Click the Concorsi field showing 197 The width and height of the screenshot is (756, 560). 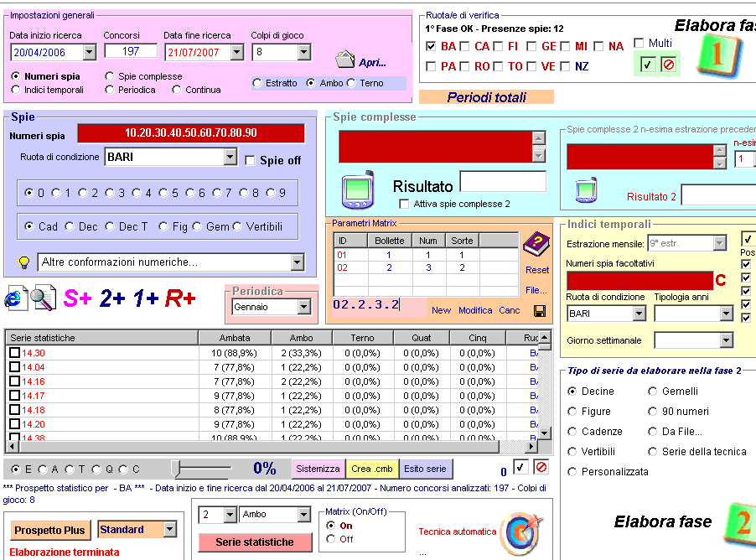tap(131, 51)
